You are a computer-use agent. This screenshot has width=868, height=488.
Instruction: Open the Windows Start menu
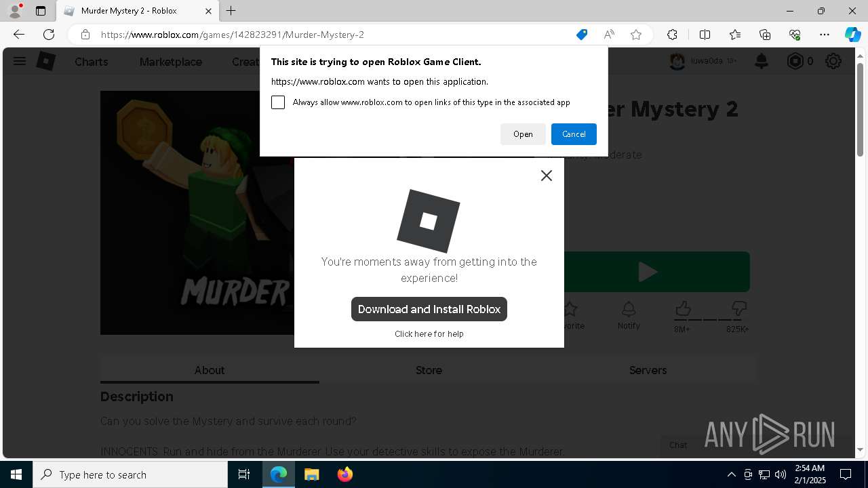pyautogui.click(x=16, y=474)
